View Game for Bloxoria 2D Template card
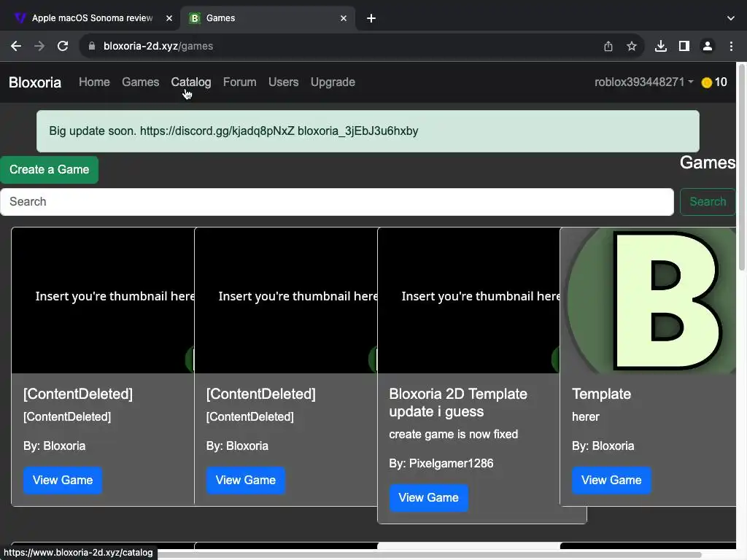The width and height of the screenshot is (747, 560). 428,497
